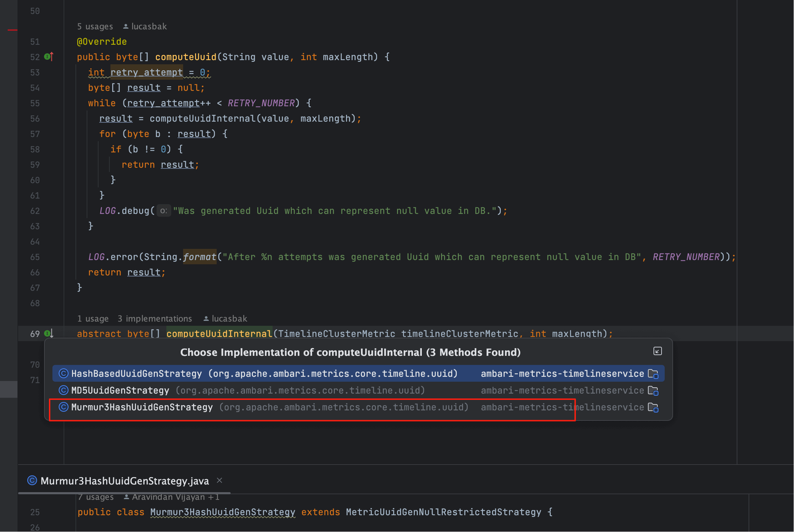Choose the HashBasedUuidGenStrategy implementation
The width and height of the screenshot is (794, 532).
[x=358, y=374]
